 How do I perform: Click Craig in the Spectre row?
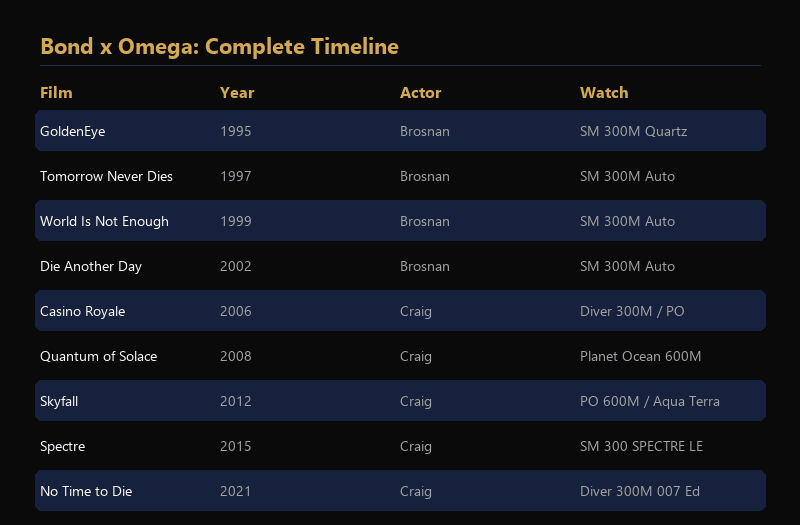click(x=416, y=446)
